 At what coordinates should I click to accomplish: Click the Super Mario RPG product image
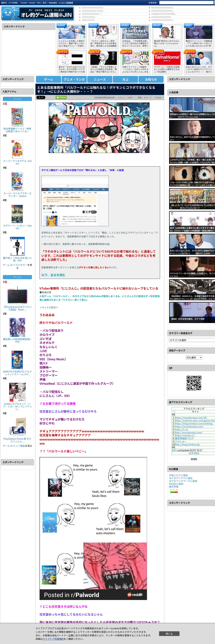click(x=17, y=149)
